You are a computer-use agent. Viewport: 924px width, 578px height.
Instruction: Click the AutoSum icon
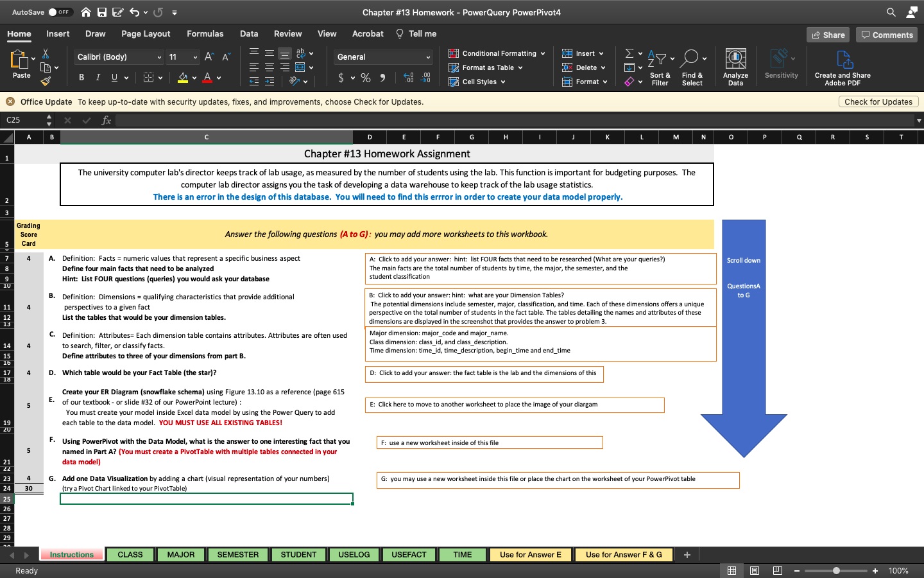point(629,53)
